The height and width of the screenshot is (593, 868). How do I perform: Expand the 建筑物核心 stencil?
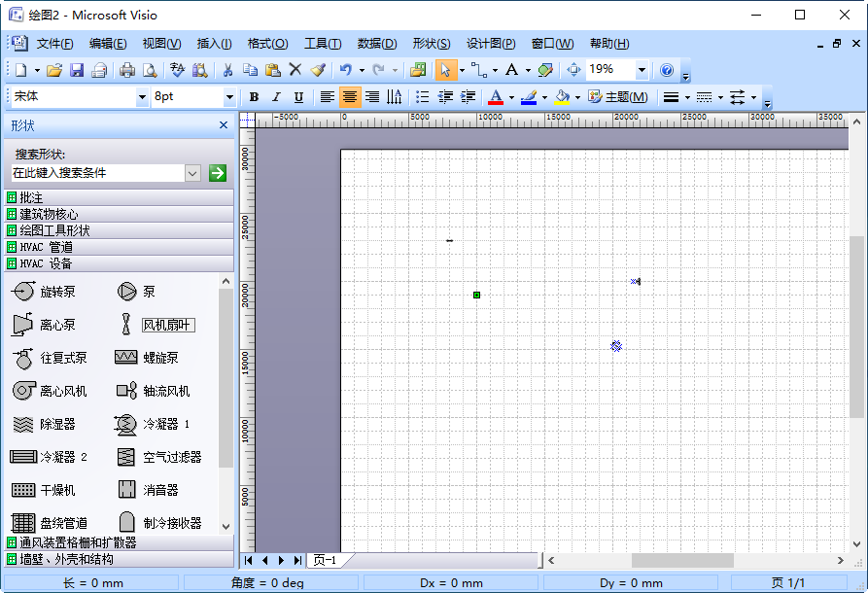click(x=119, y=214)
